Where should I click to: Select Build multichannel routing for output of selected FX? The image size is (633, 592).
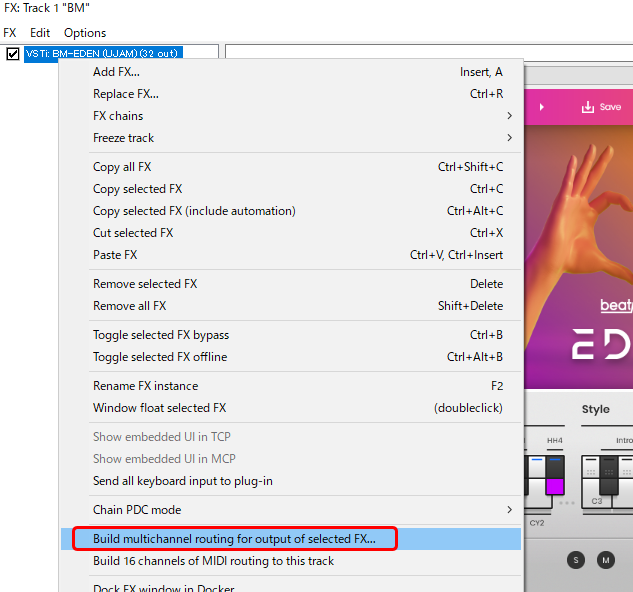click(291, 539)
